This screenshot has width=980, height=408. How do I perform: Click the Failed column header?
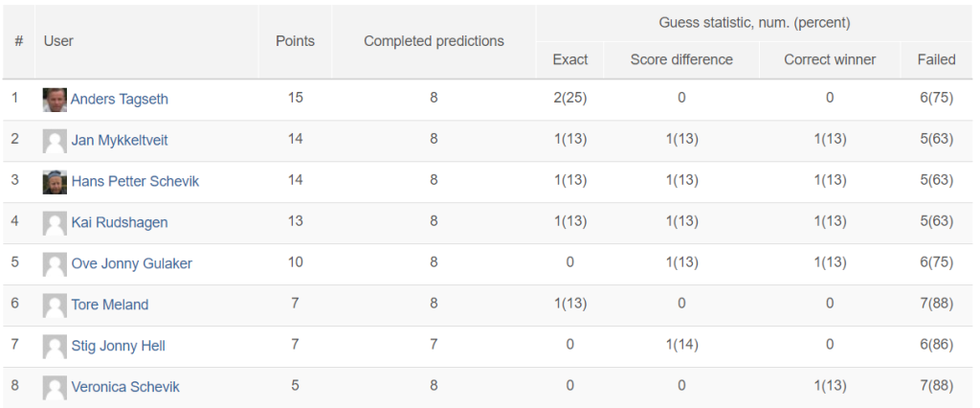coord(936,59)
